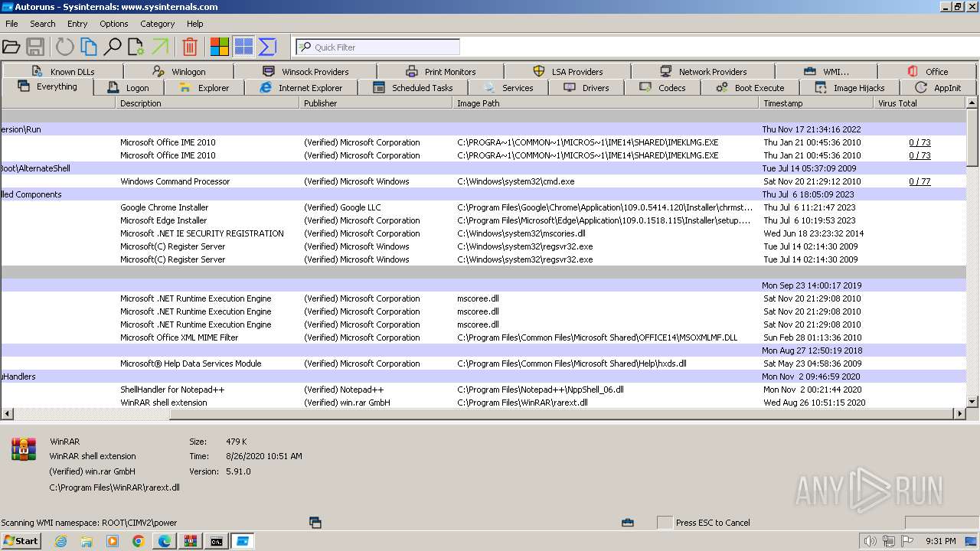This screenshot has width=980, height=551.
Task: Sort by the Publisher column header
Action: (376, 103)
